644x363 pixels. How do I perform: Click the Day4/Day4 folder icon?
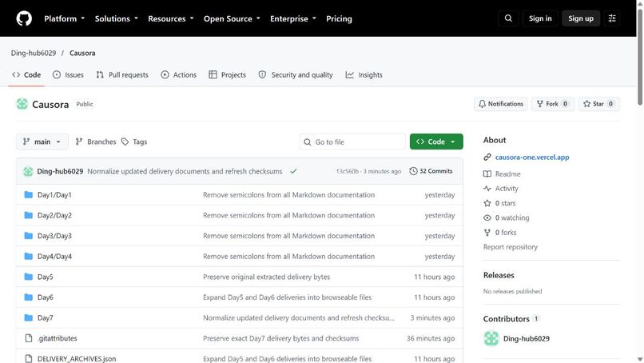tap(28, 256)
